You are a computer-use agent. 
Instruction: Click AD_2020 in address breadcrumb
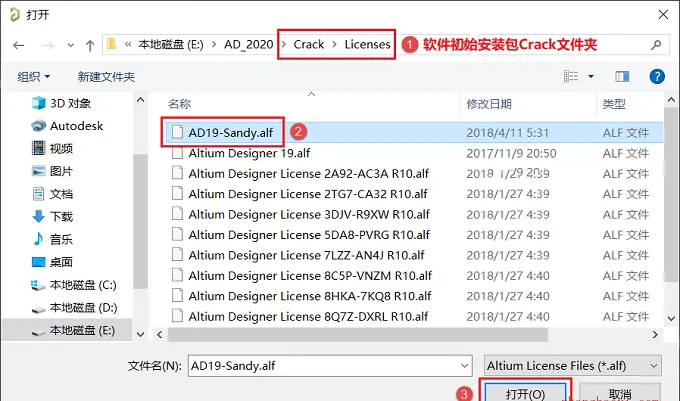248,44
